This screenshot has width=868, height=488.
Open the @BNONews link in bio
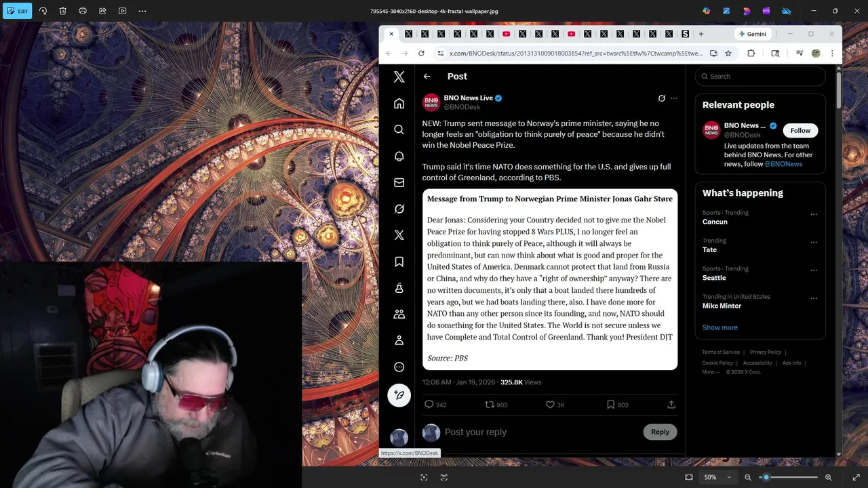click(x=783, y=164)
